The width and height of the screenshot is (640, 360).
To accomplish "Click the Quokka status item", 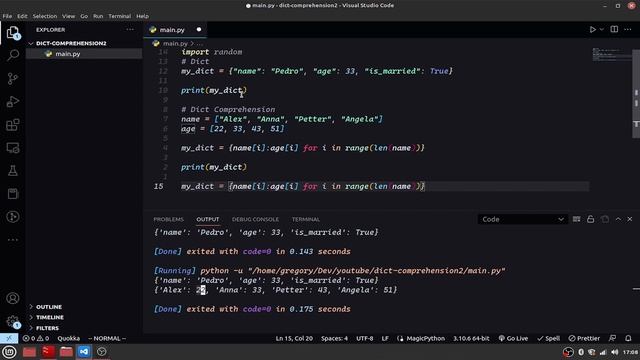I will (69, 338).
